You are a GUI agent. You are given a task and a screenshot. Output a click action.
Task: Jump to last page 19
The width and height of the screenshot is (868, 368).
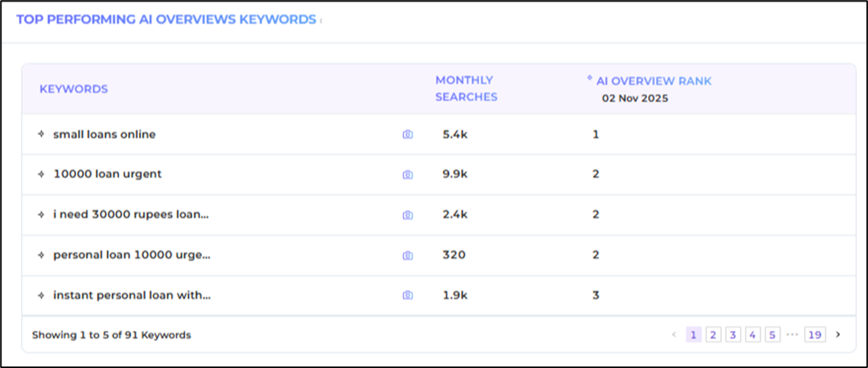tap(814, 334)
